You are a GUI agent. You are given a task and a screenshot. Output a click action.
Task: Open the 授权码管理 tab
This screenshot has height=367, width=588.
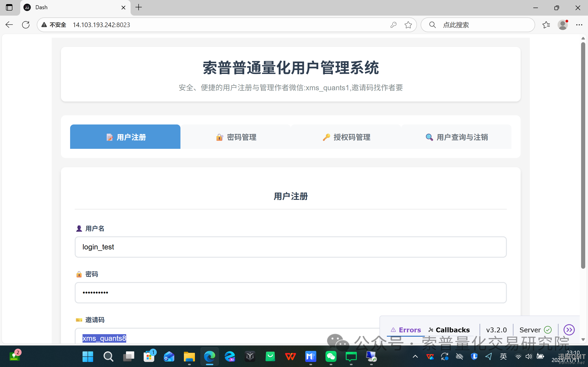(346, 137)
